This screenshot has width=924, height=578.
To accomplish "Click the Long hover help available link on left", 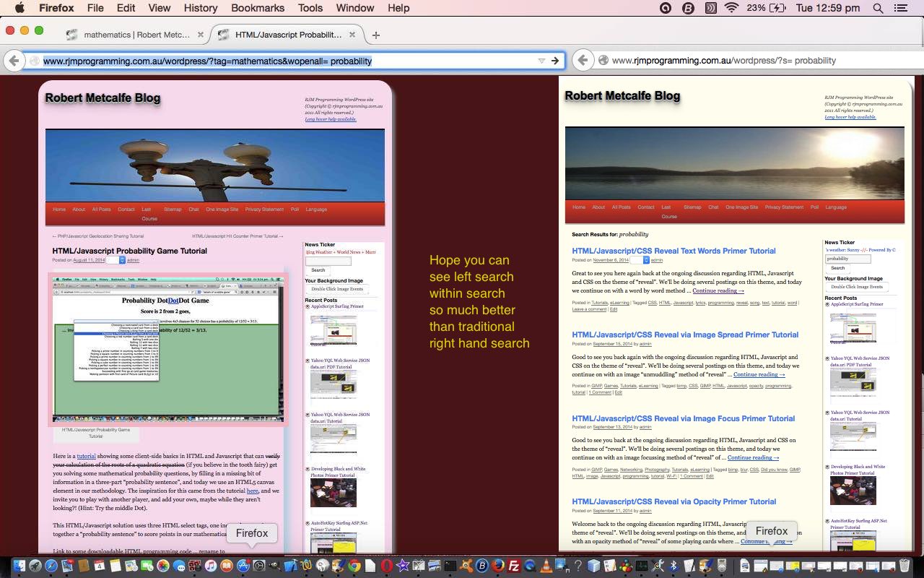I will [x=331, y=119].
